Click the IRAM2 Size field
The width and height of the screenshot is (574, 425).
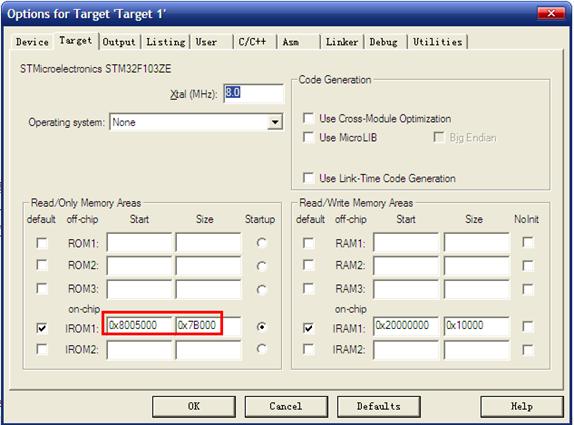476,350
